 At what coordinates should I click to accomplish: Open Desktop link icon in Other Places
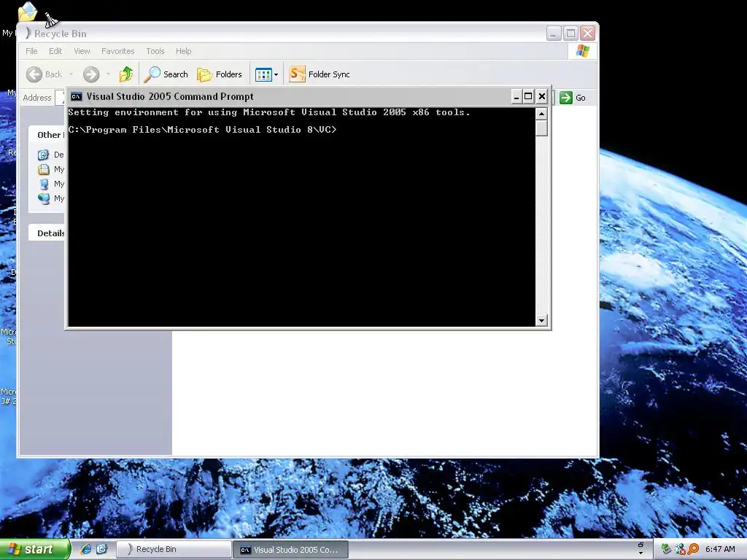(43, 155)
